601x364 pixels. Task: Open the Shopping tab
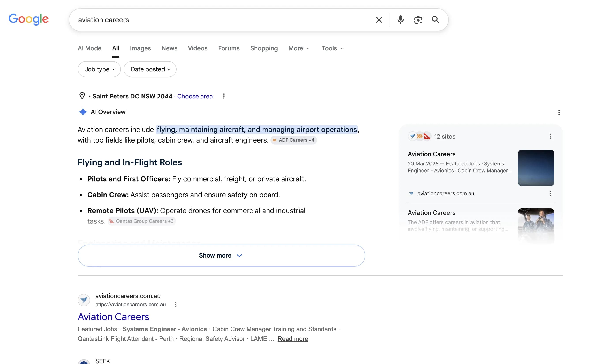(x=264, y=48)
